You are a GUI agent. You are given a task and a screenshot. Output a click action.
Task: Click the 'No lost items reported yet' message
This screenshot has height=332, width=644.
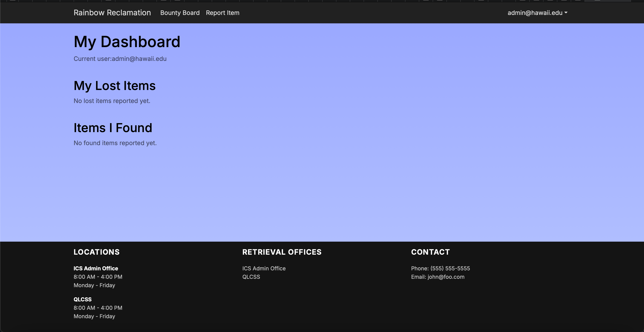point(112,101)
